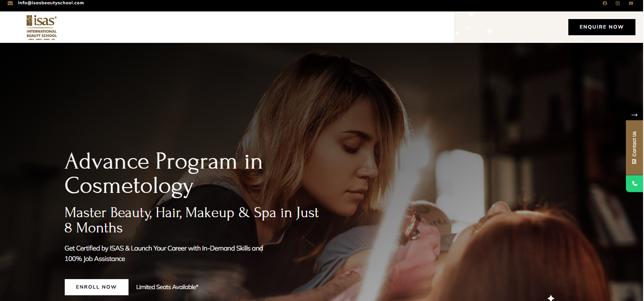This screenshot has width=644, height=301.
Task: Tap the green phone call icon
Action: (634, 183)
